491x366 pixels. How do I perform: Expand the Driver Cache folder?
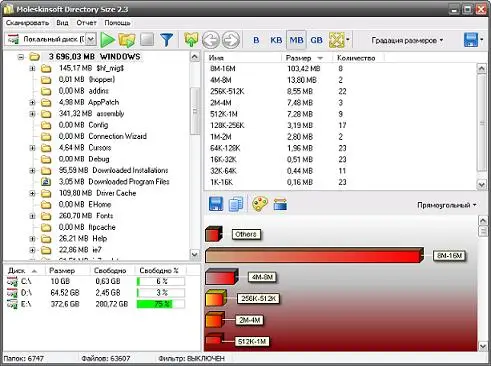pos(32,193)
